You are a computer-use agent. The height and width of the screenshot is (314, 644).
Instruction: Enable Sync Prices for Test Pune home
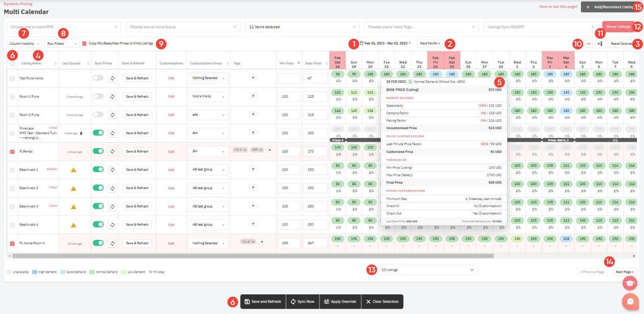pyautogui.click(x=98, y=78)
